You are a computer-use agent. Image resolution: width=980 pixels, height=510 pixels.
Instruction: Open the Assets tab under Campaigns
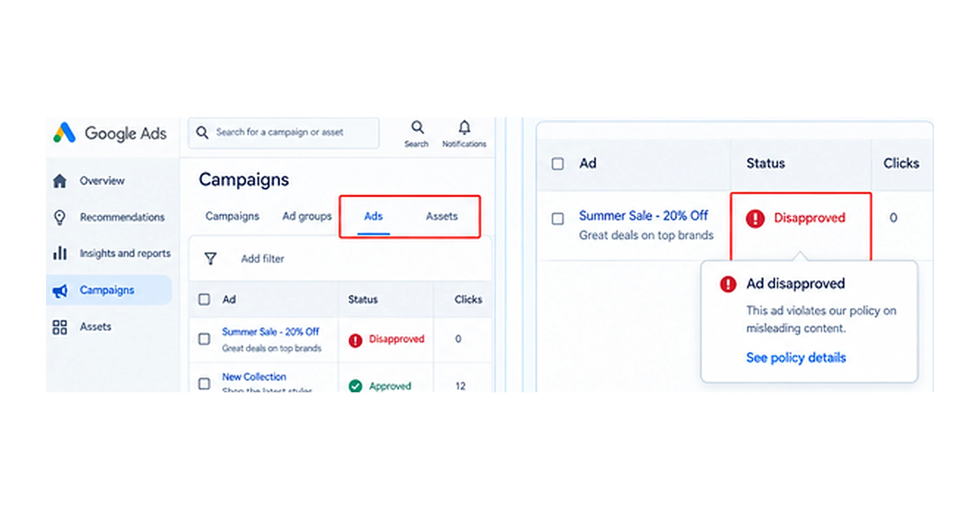[441, 216]
